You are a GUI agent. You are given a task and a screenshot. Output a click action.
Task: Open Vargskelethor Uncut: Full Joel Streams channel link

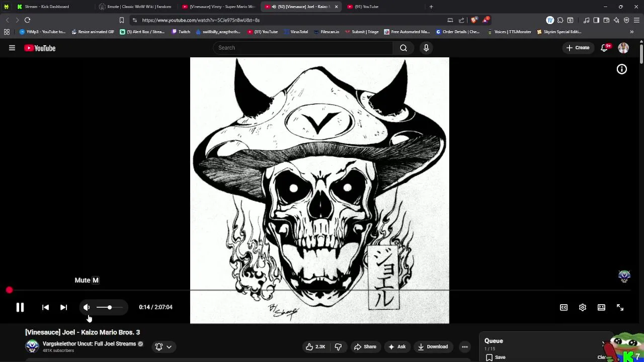click(x=89, y=344)
